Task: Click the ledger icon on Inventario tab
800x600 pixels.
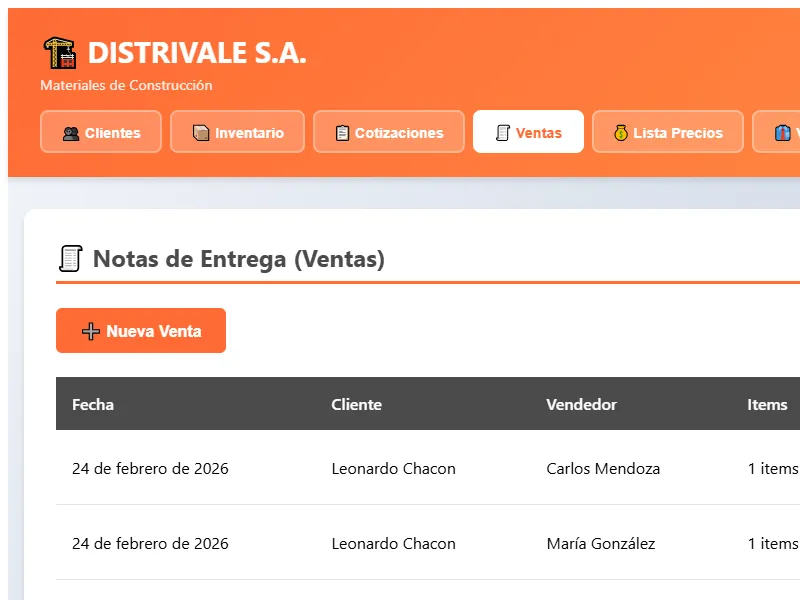Action: pyautogui.click(x=200, y=131)
